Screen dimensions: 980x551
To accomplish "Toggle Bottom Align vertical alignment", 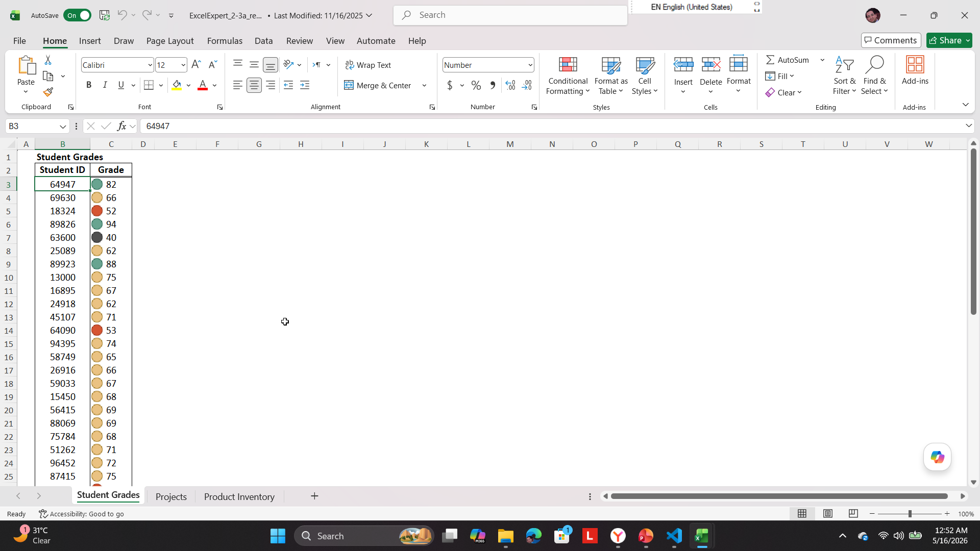I will click(271, 65).
